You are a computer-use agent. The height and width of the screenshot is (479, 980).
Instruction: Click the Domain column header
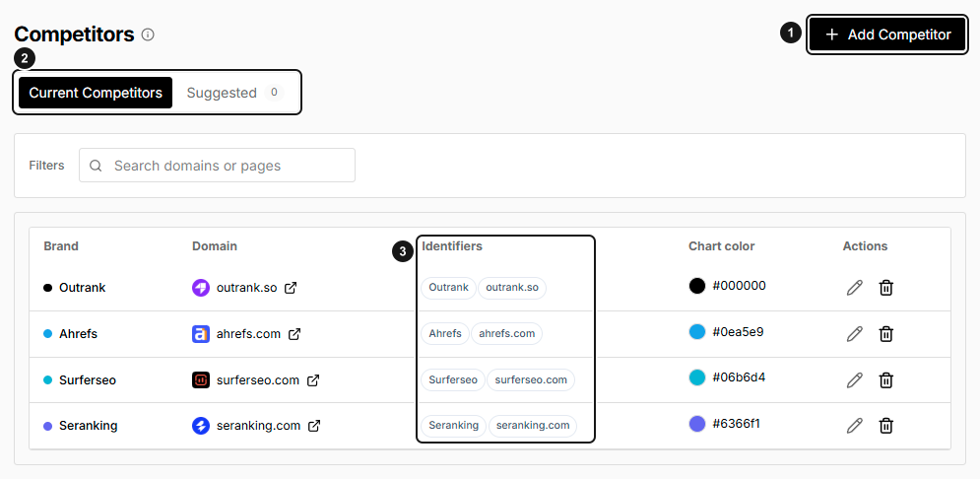[x=215, y=245]
